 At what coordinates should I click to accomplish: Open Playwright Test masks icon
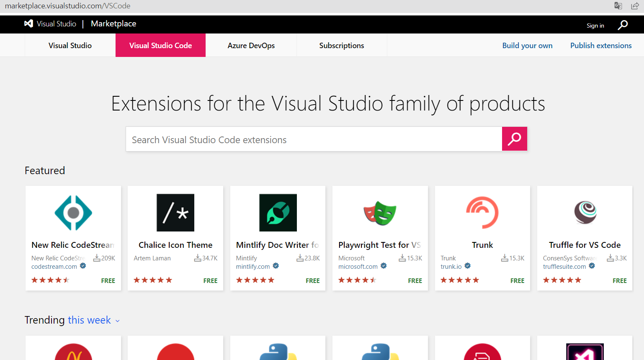380,213
